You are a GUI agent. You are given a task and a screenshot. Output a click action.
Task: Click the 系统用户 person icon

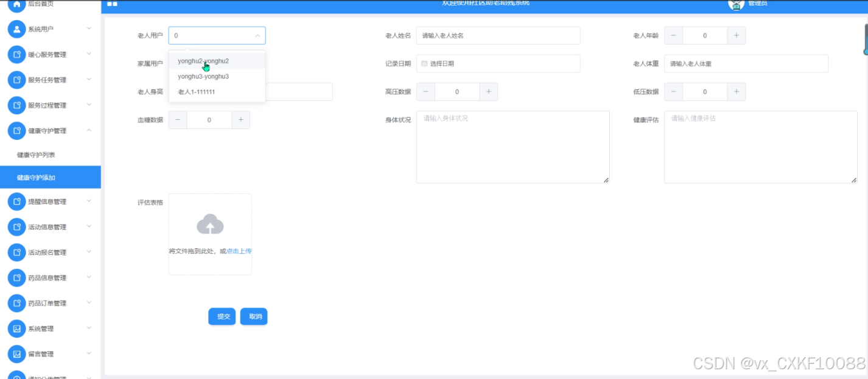tap(16, 29)
